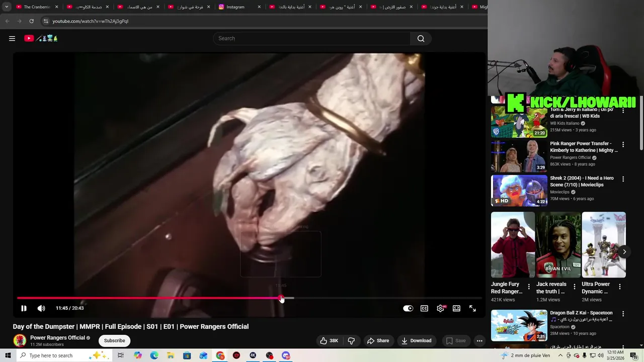Open options menu for Shrek 2 video
The width and height of the screenshot is (644, 362).
click(623, 178)
